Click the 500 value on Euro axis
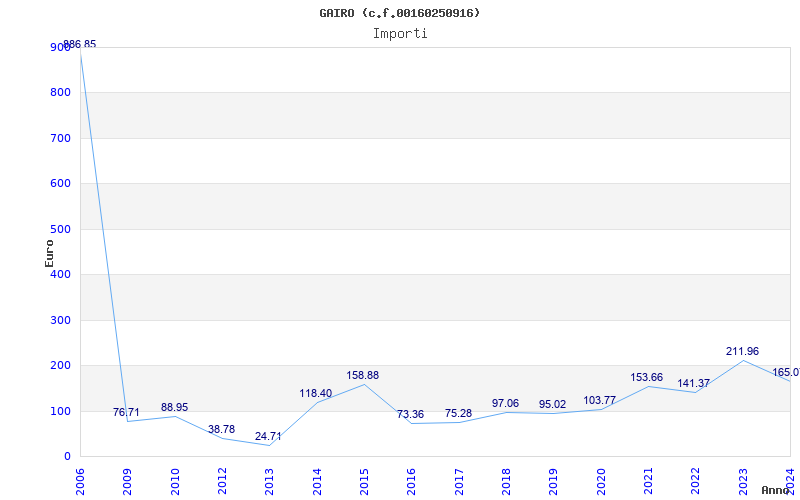 tap(60, 230)
